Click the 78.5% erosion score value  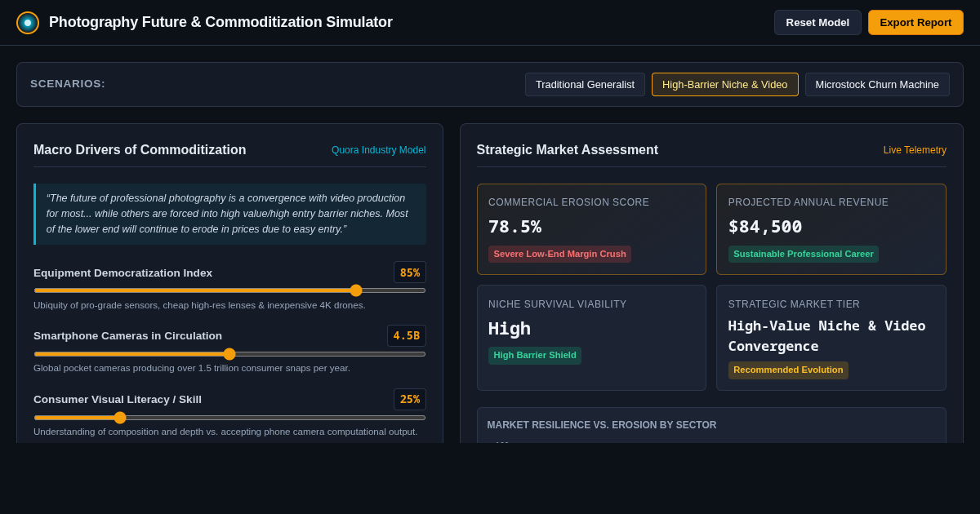coord(514,227)
